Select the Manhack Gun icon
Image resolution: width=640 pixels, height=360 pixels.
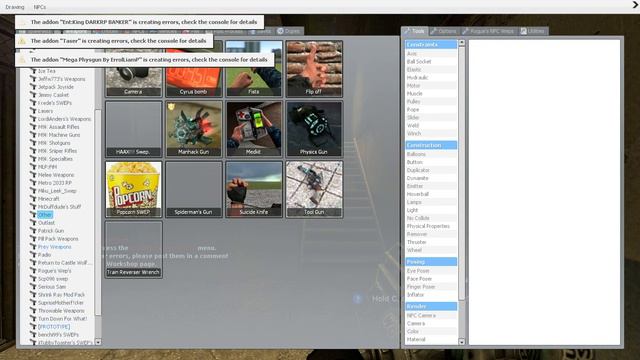[193, 129]
